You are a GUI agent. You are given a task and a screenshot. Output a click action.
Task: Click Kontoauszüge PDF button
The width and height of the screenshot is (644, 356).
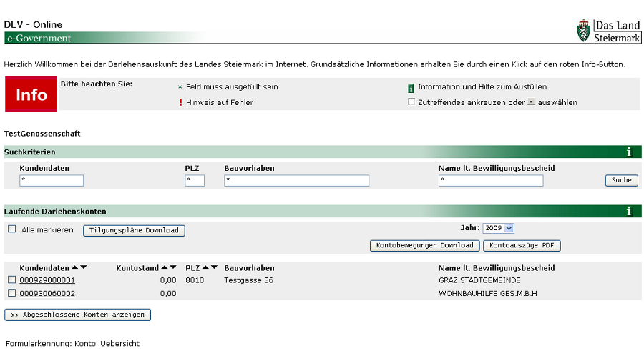click(x=522, y=245)
